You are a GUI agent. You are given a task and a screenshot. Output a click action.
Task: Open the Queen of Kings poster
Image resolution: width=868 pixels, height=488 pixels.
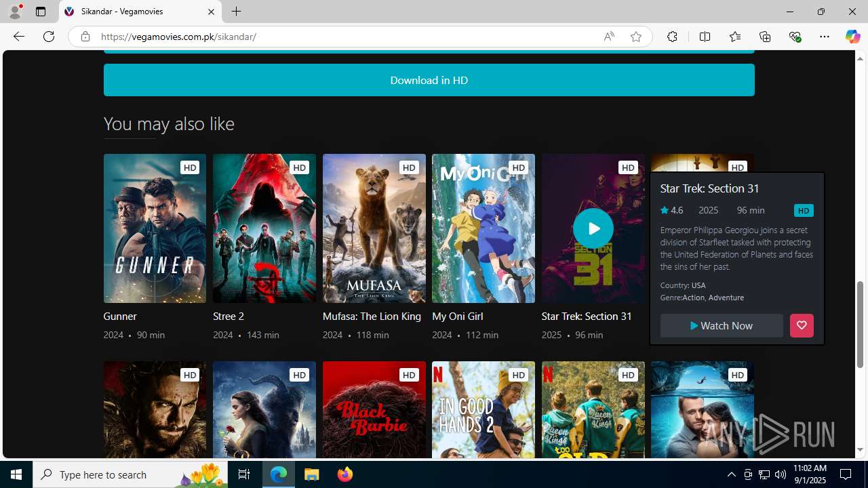[593, 410]
